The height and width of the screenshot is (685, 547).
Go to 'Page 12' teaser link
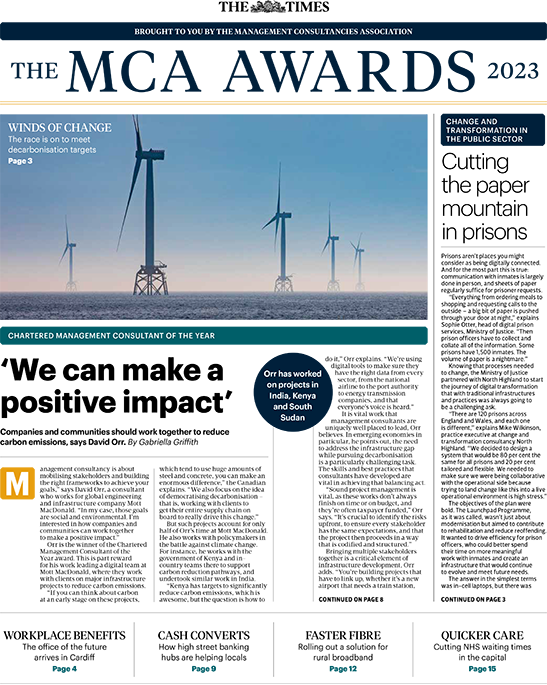(x=343, y=668)
